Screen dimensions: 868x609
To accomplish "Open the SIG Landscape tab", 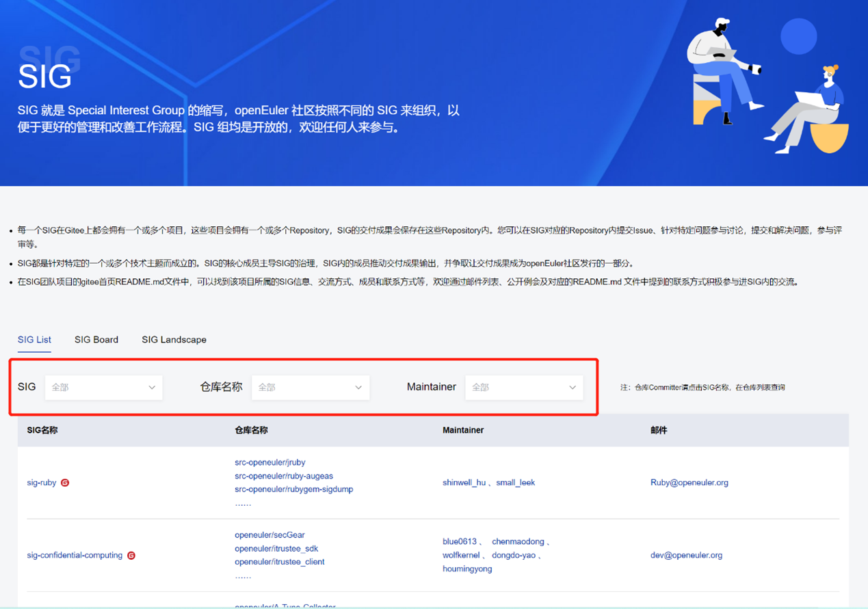I will point(174,340).
